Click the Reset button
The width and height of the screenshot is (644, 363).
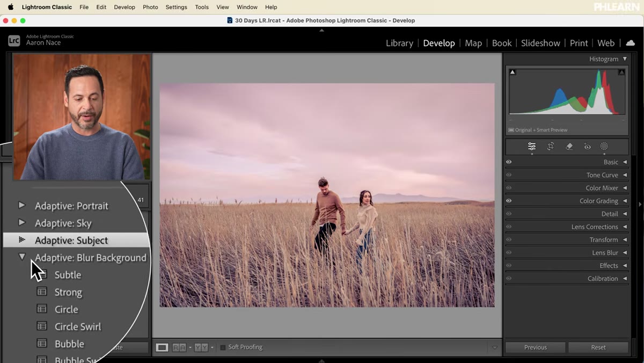[598, 347]
